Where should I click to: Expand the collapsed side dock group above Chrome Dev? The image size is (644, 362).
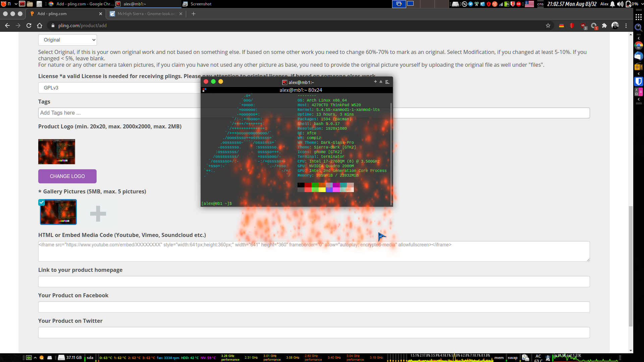639,38
